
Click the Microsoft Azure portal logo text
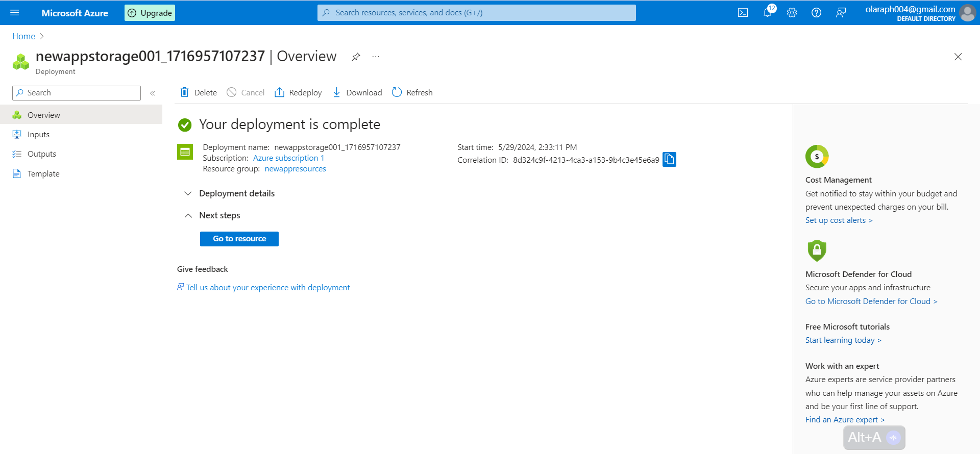(x=75, y=13)
